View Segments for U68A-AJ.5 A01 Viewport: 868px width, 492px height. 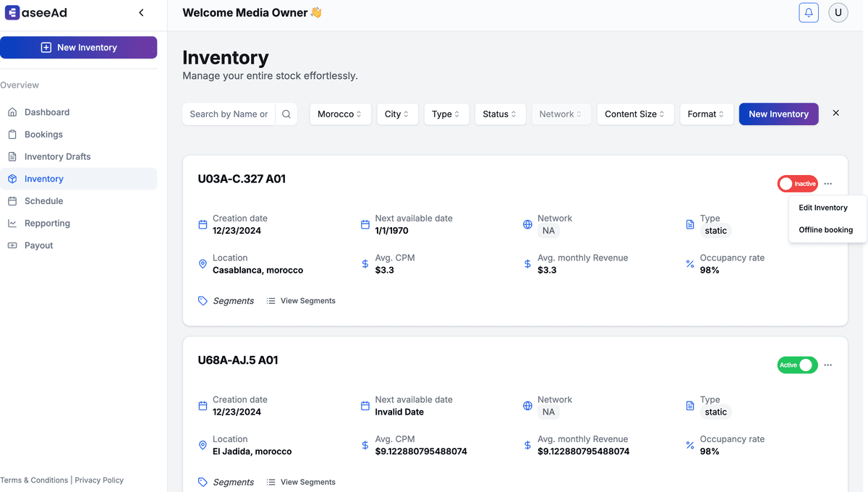[301, 482]
